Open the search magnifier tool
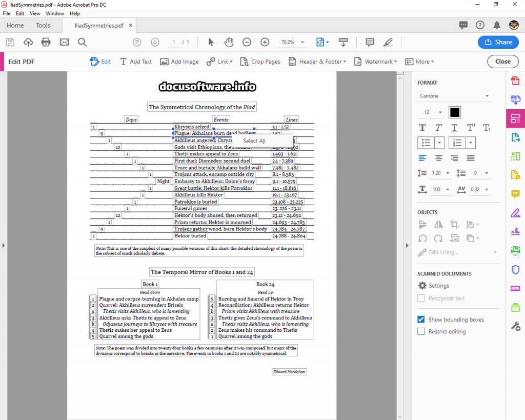Image resolution: width=525 pixels, height=420 pixels. (x=82, y=42)
